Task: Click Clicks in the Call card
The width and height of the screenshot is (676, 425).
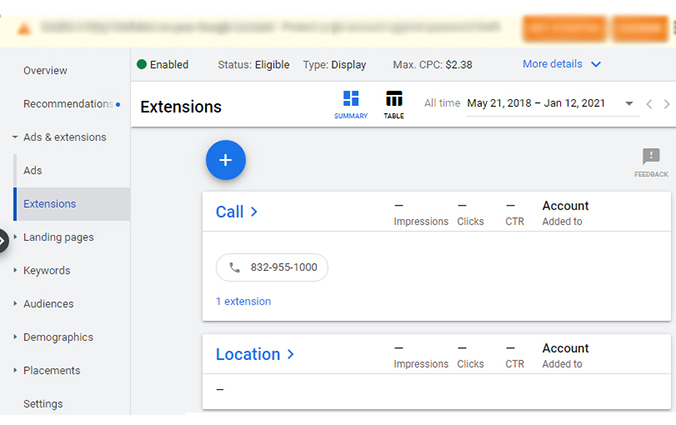Action: point(470,222)
